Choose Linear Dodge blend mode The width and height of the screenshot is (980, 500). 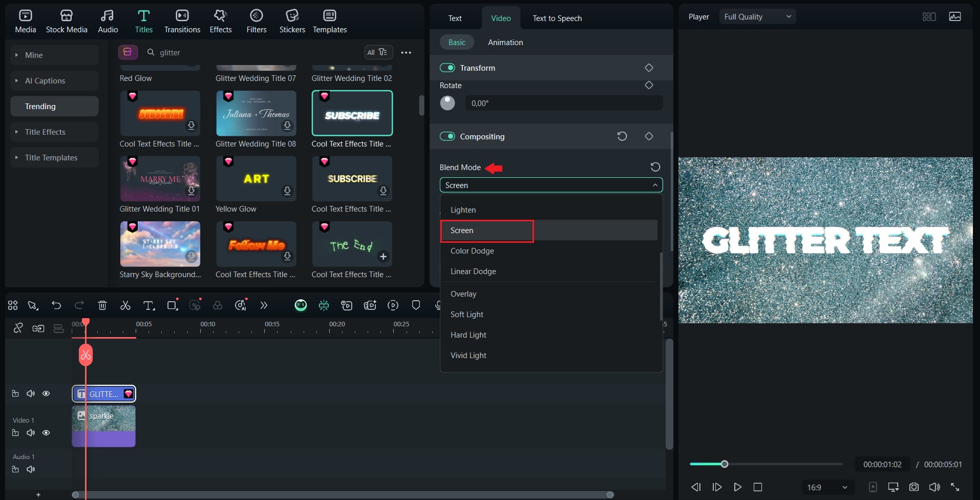point(549,272)
